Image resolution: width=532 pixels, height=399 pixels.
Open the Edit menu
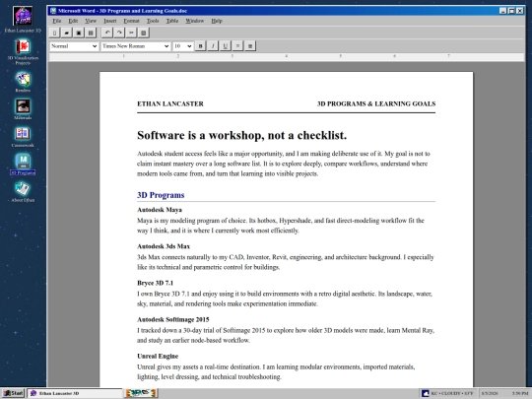[73, 21]
